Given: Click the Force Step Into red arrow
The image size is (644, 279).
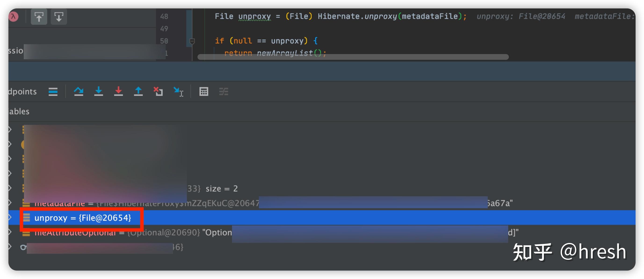Looking at the screenshot, I should (x=118, y=91).
